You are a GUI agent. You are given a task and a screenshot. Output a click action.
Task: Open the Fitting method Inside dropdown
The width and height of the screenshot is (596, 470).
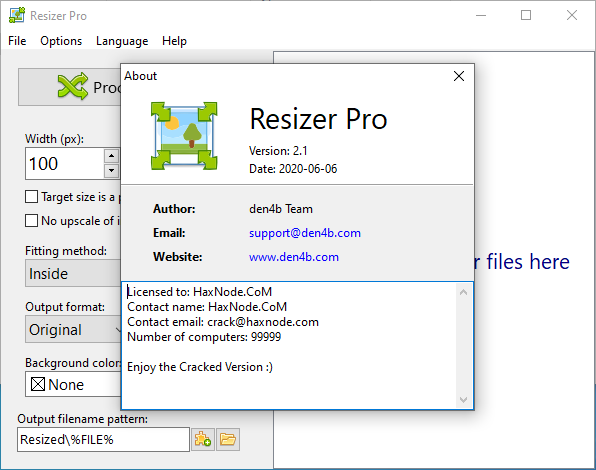73,274
